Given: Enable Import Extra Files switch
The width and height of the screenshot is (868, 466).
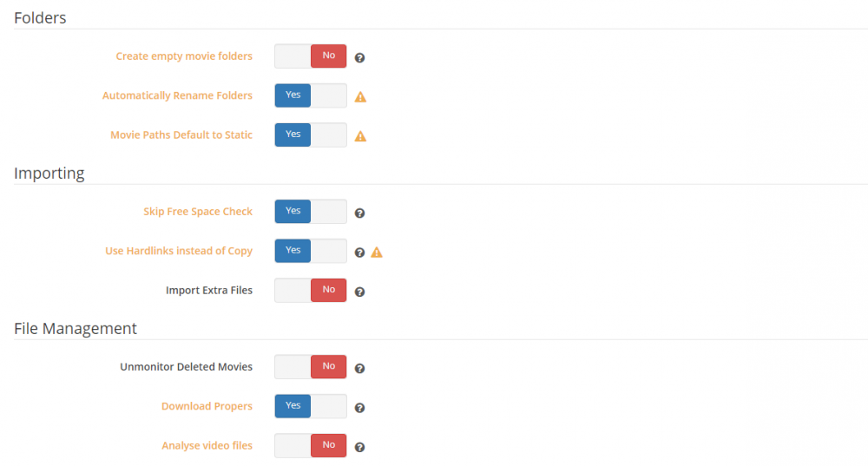Looking at the screenshot, I should pyautogui.click(x=311, y=290).
